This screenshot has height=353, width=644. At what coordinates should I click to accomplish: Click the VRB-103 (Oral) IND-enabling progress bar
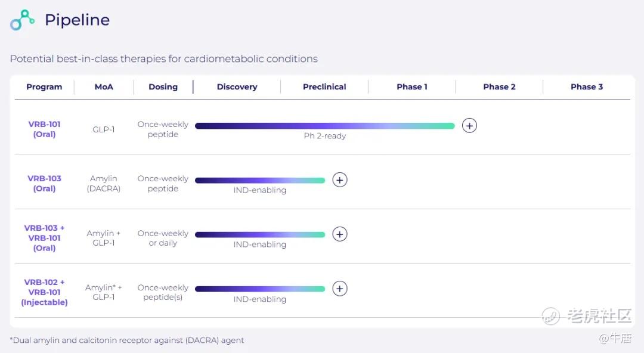(260, 180)
